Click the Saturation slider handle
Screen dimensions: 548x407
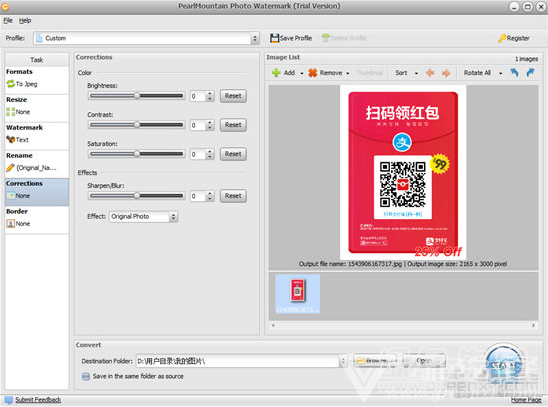click(x=137, y=154)
